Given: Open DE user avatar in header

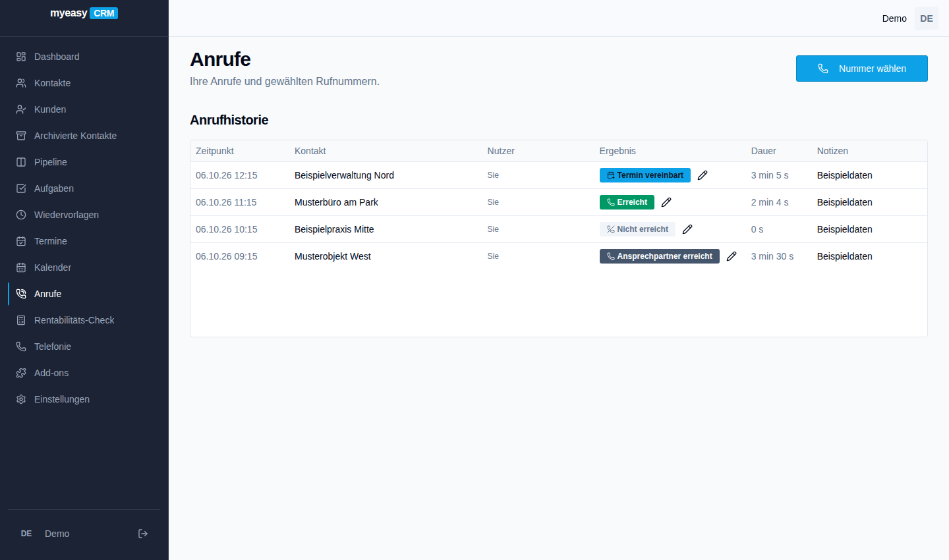Looking at the screenshot, I should [x=927, y=18].
